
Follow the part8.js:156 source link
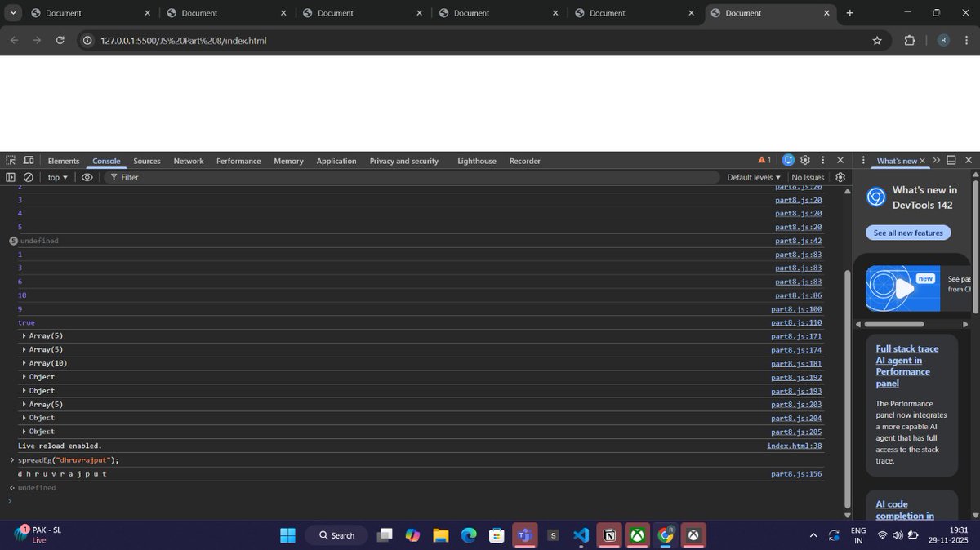point(796,473)
